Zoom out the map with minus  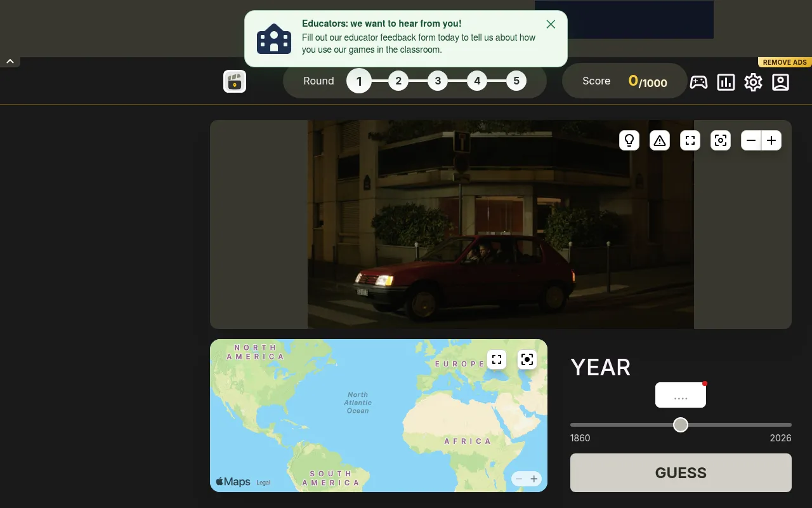519,479
